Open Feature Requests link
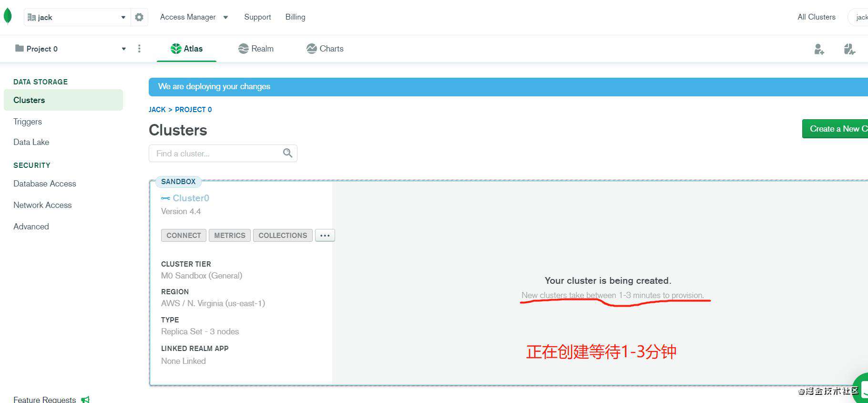Viewport: 868px width, 403px height. coord(45,400)
